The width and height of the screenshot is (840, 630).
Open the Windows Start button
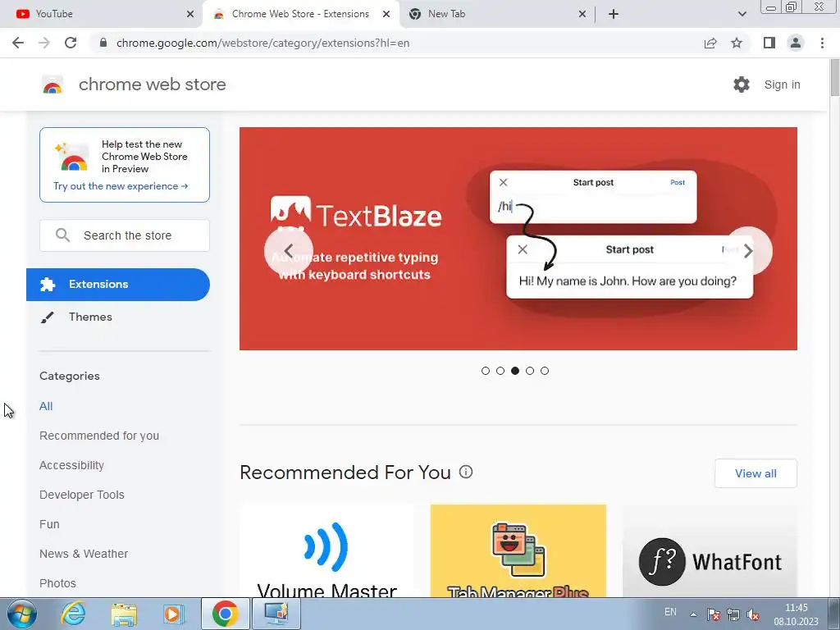pos(21,614)
